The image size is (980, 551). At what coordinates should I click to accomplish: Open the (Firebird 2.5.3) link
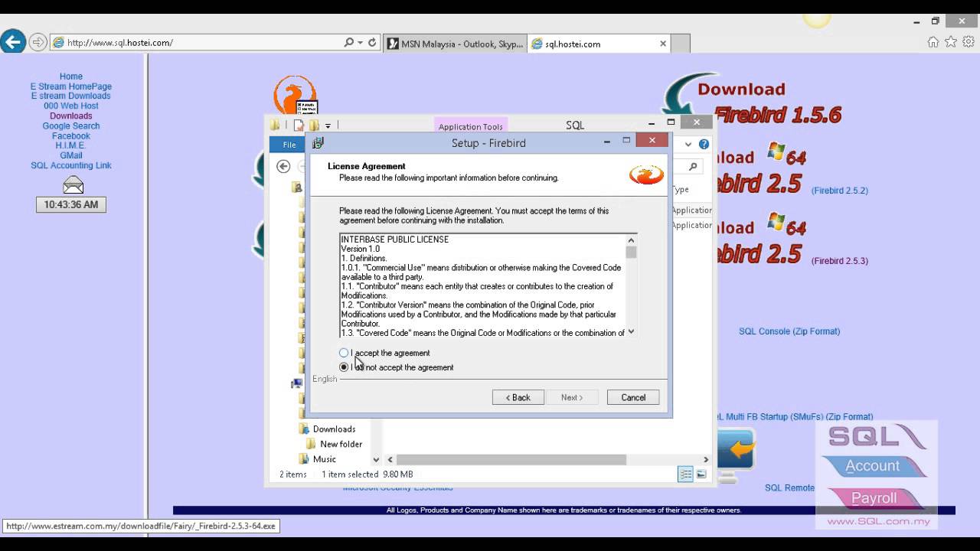click(x=840, y=261)
